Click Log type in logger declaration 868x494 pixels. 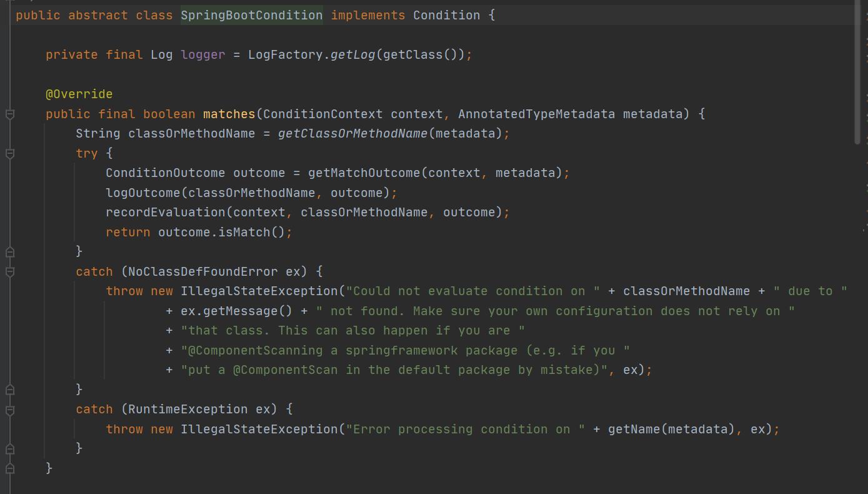(162, 54)
